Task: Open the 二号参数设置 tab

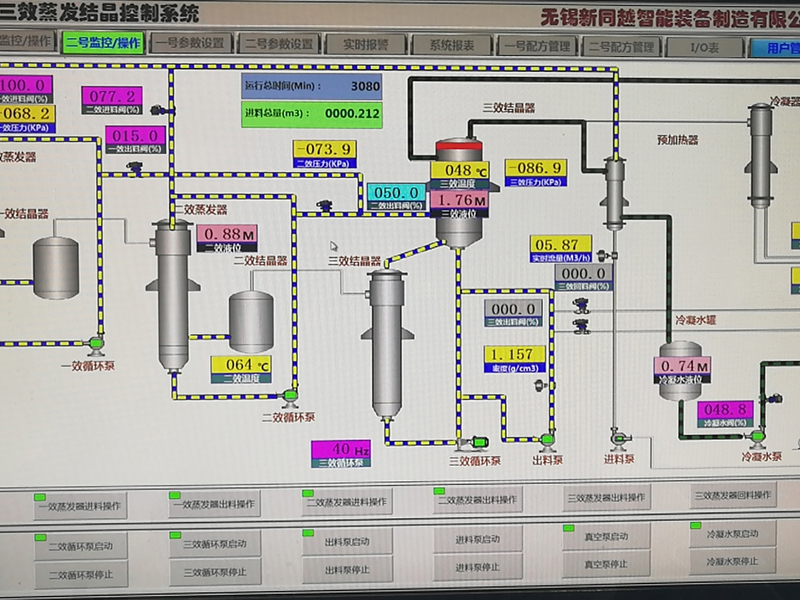Action: coord(278,44)
